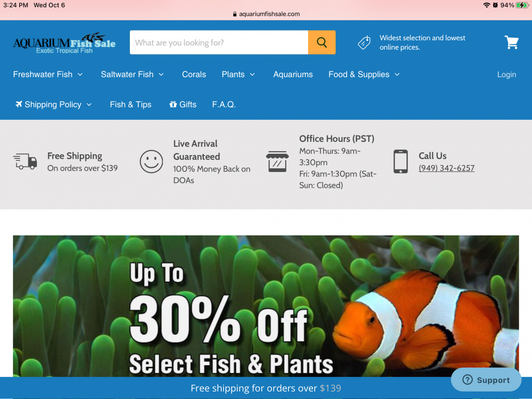Click the delivery truck Free Shipping icon
The height and width of the screenshot is (399, 532).
(25, 162)
